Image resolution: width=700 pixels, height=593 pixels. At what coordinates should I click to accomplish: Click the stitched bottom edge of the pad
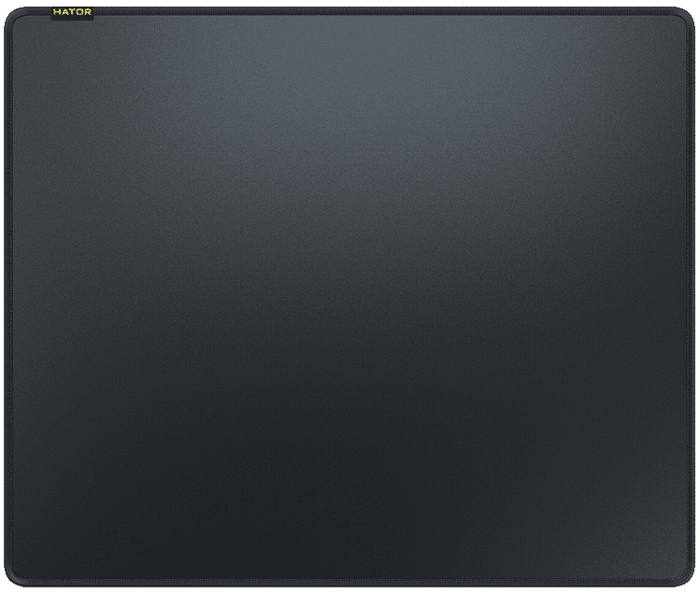click(350, 583)
